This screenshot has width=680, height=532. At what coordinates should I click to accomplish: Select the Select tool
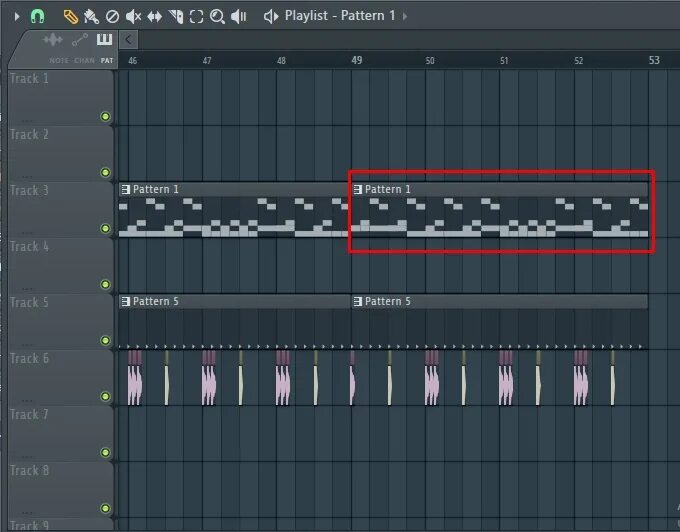coord(196,16)
